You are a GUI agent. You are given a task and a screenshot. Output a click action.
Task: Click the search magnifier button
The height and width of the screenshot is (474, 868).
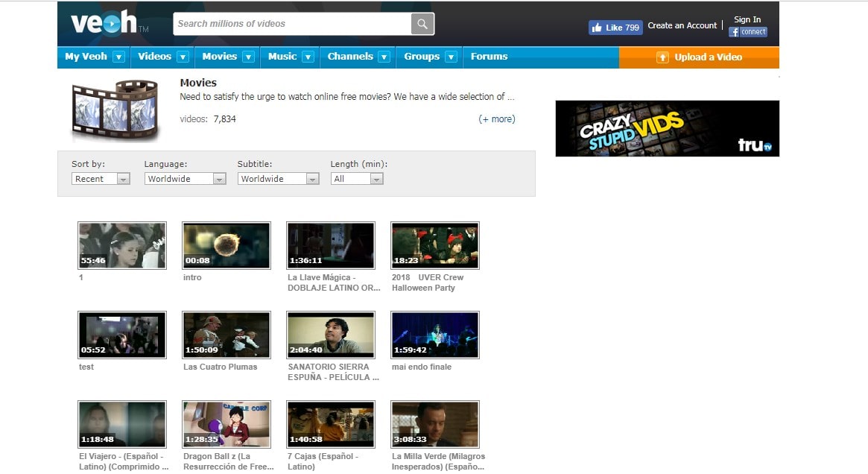(422, 24)
